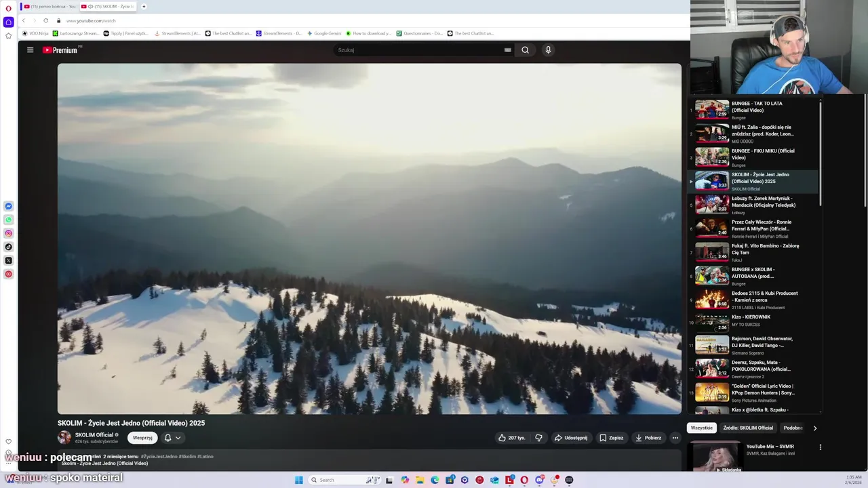The image size is (868, 488).
Task: Select Przez Cały Wieczór - Ronnie Ferrari
Action: click(754, 228)
